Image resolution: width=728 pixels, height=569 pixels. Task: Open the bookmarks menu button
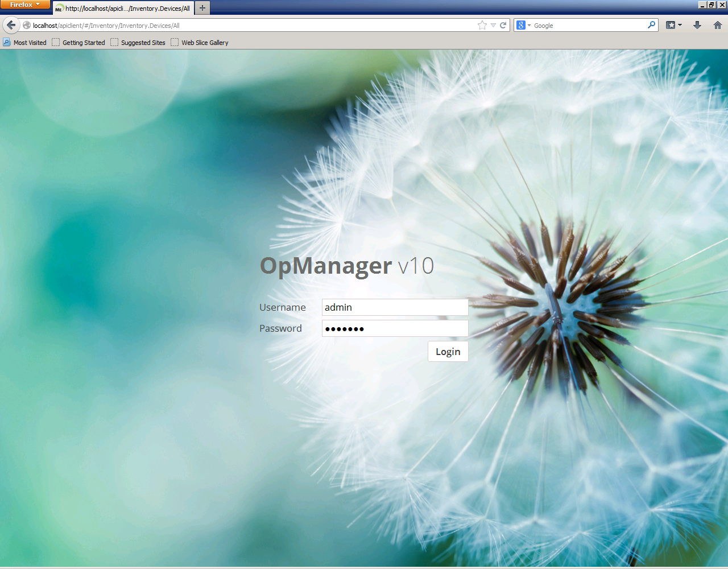674,25
